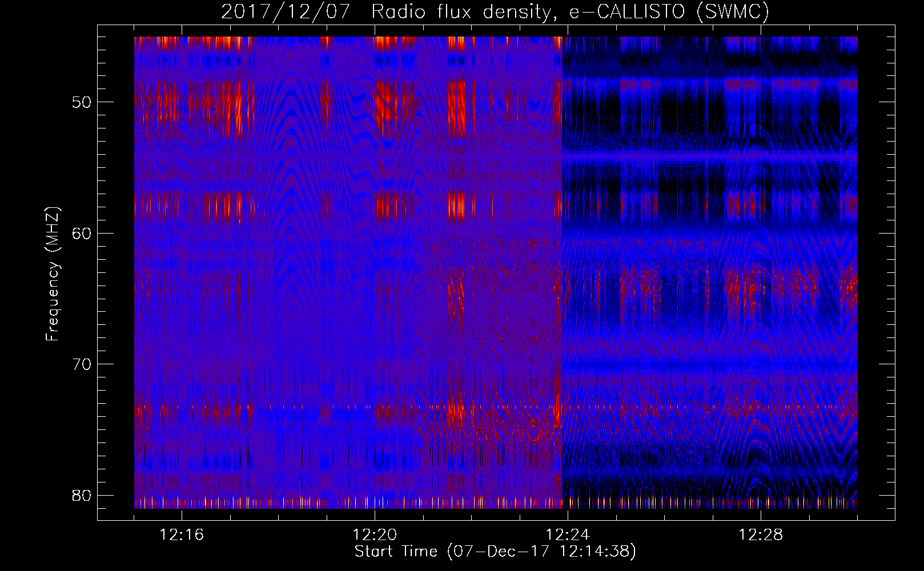The height and width of the screenshot is (571, 924).
Task: Click the 'Start Time (07-Dec-17 12:14:38)' label
Action: click(x=495, y=552)
